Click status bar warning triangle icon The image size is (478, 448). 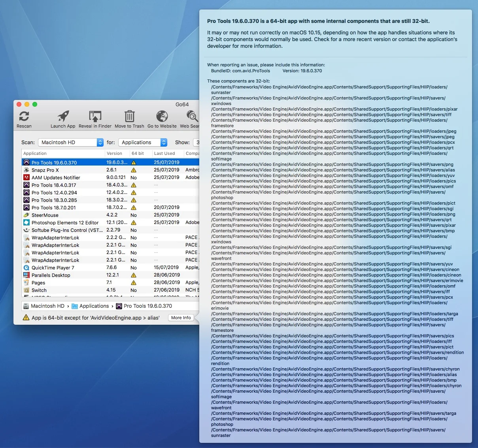26,317
